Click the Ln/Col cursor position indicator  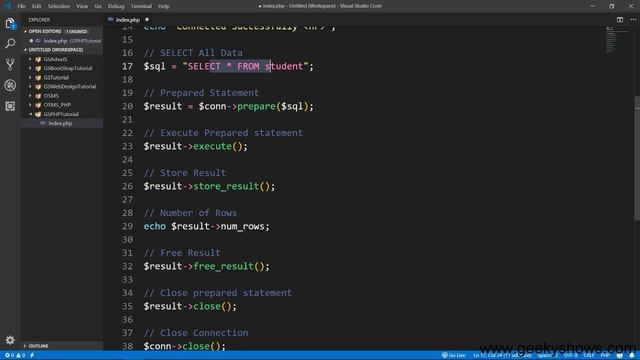click(x=502, y=355)
